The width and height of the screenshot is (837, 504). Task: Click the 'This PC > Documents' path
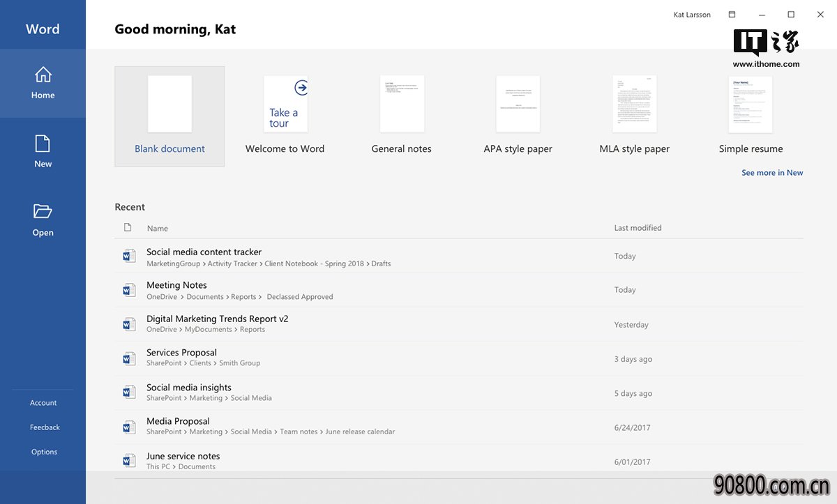181,467
